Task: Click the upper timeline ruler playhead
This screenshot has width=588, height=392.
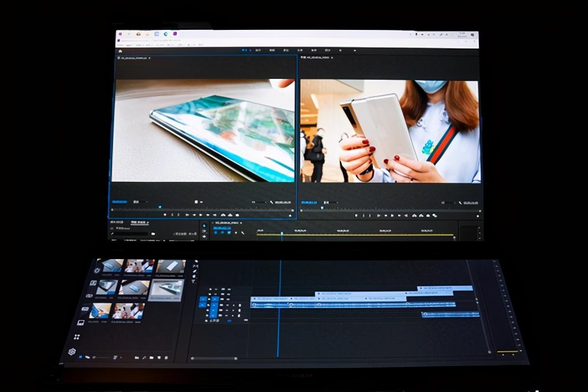Action: (x=281, y=234)
